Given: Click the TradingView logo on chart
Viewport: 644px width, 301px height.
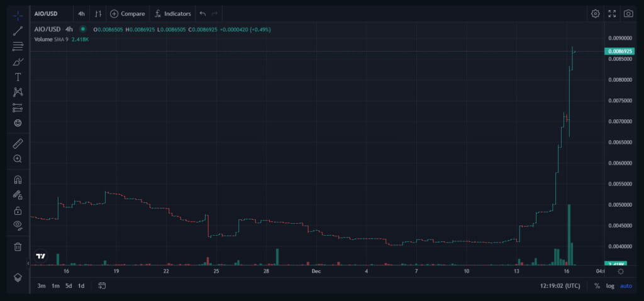Looking at the screenshot, I should click(x=41, y=256).
